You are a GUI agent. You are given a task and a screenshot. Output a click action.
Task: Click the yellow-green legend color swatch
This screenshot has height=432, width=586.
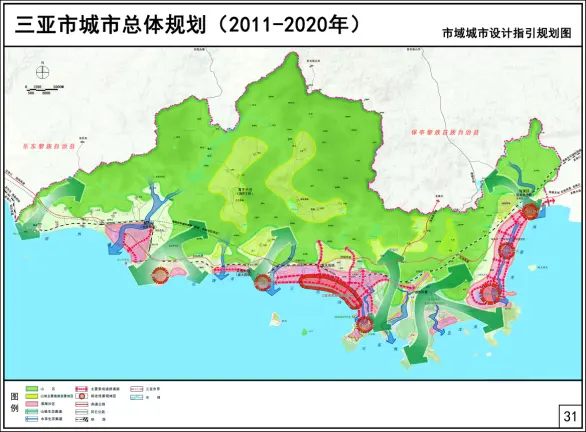tap(32, 396)
